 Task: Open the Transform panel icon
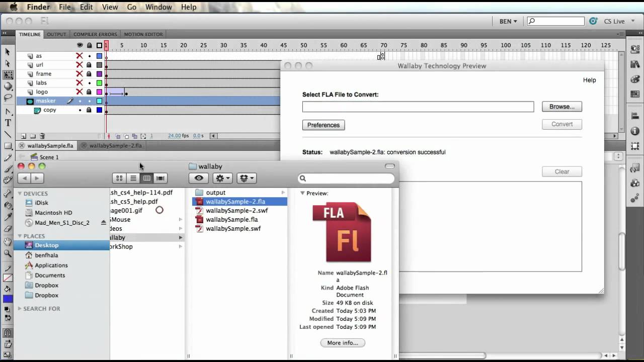[x=635, y=146]
